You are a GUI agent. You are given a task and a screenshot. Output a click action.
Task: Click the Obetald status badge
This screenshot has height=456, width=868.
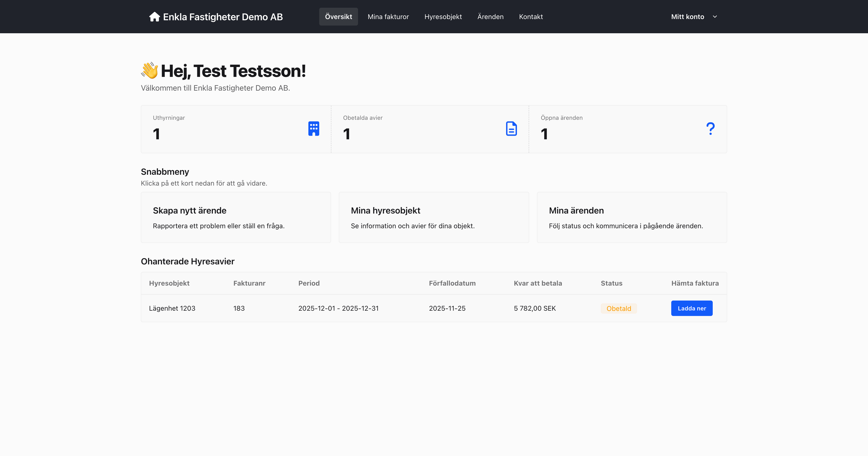click(618, 308)
